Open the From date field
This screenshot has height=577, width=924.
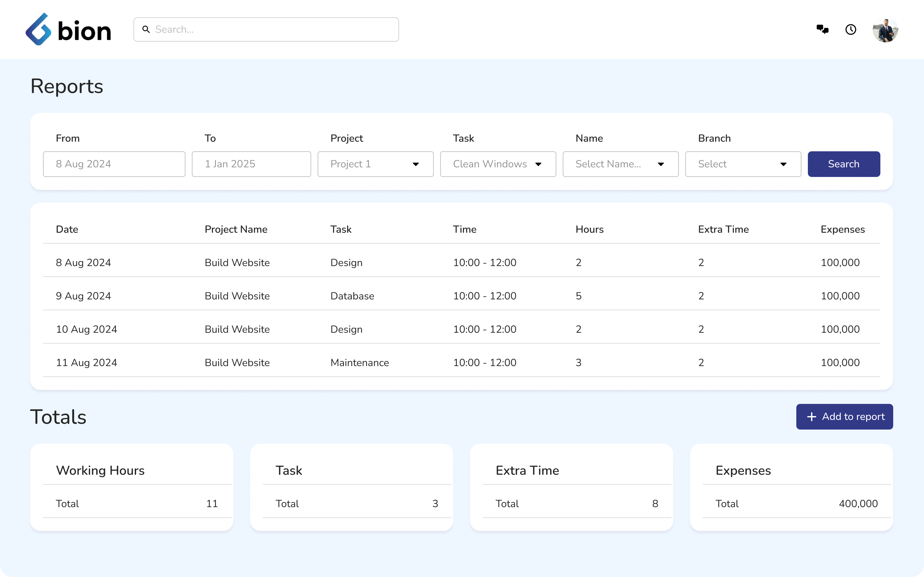(x=114, y=164)
